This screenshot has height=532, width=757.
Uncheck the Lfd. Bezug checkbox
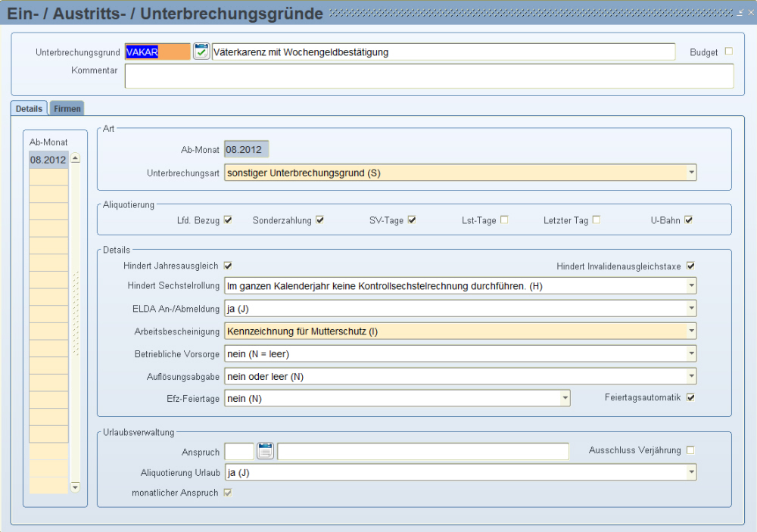click(228, 219)
